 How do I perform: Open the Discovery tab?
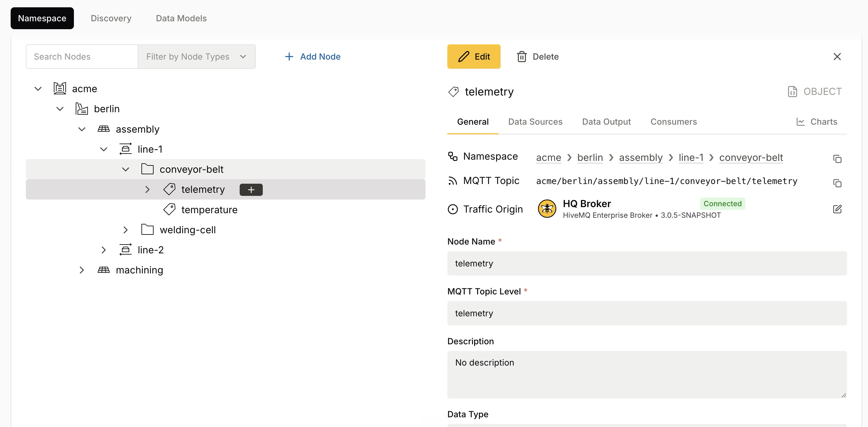pyautogui.click(x=111, y=18)
